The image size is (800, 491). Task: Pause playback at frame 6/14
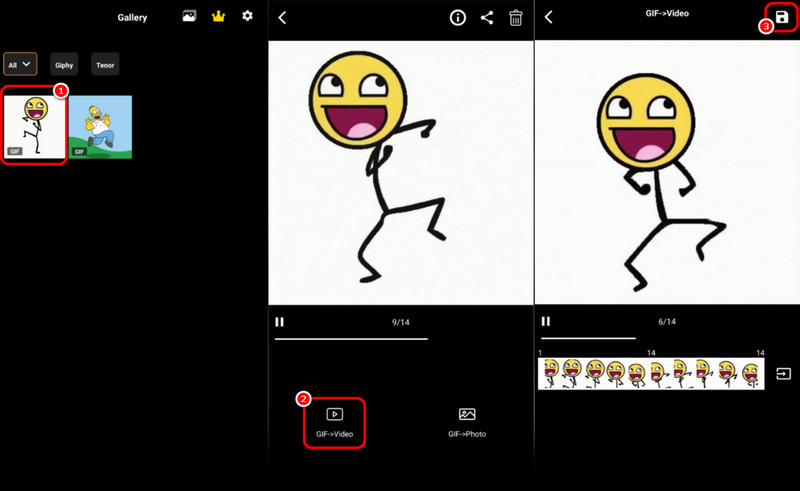click(546, 322)
